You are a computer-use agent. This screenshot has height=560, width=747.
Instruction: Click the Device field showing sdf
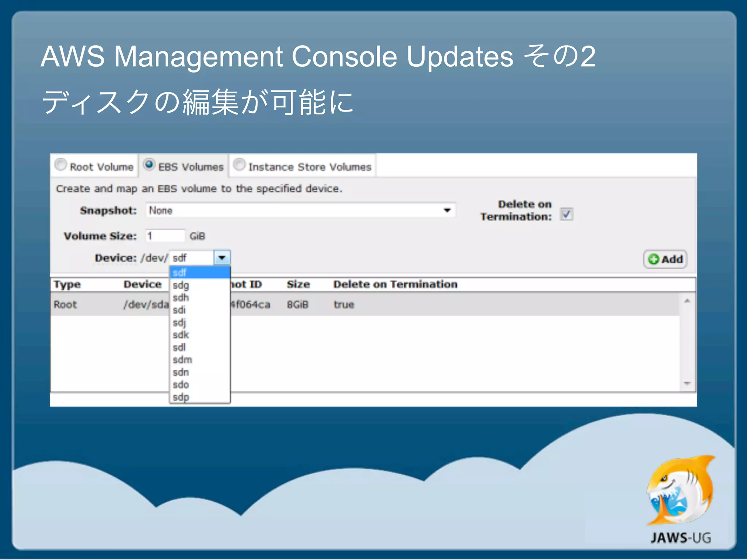click(x=192, y=258)
